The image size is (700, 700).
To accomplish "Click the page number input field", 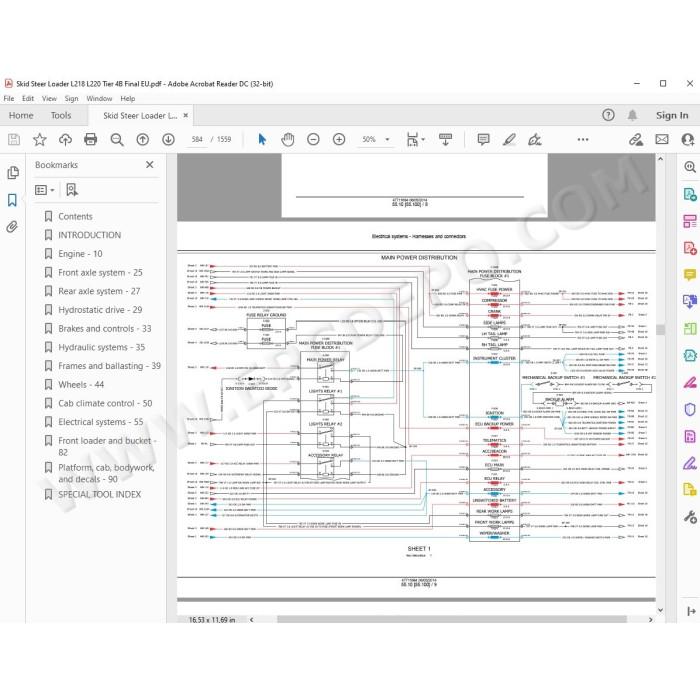I will click(197, 139).
